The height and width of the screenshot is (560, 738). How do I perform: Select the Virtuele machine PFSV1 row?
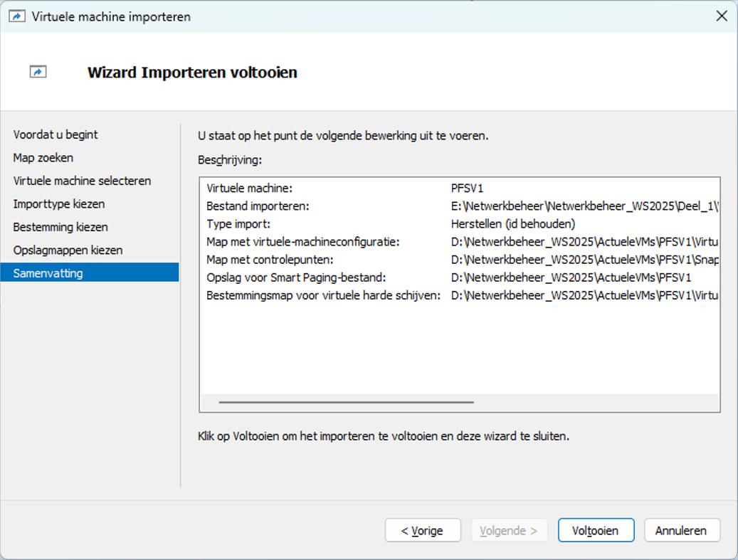click(459, 189)
